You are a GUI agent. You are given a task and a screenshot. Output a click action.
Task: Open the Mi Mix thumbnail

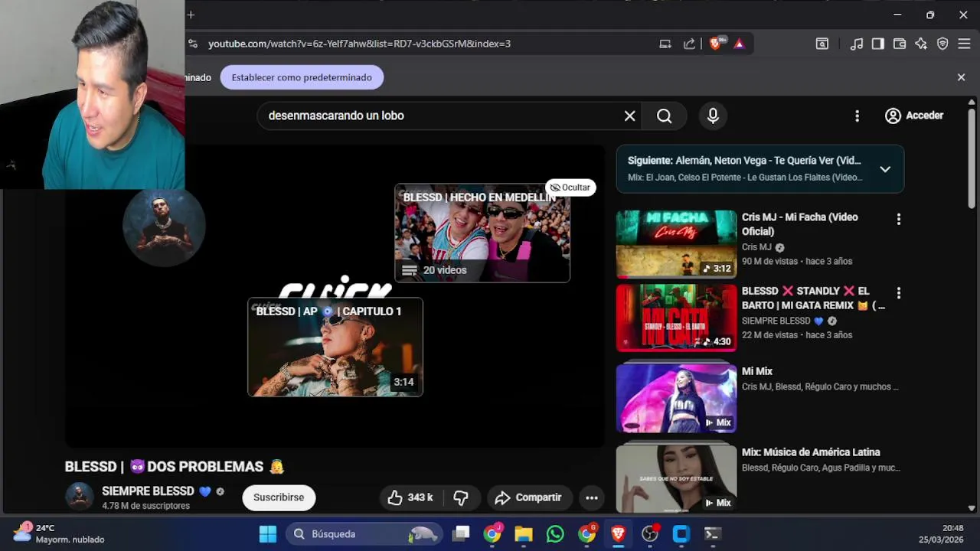pos(676,398)
